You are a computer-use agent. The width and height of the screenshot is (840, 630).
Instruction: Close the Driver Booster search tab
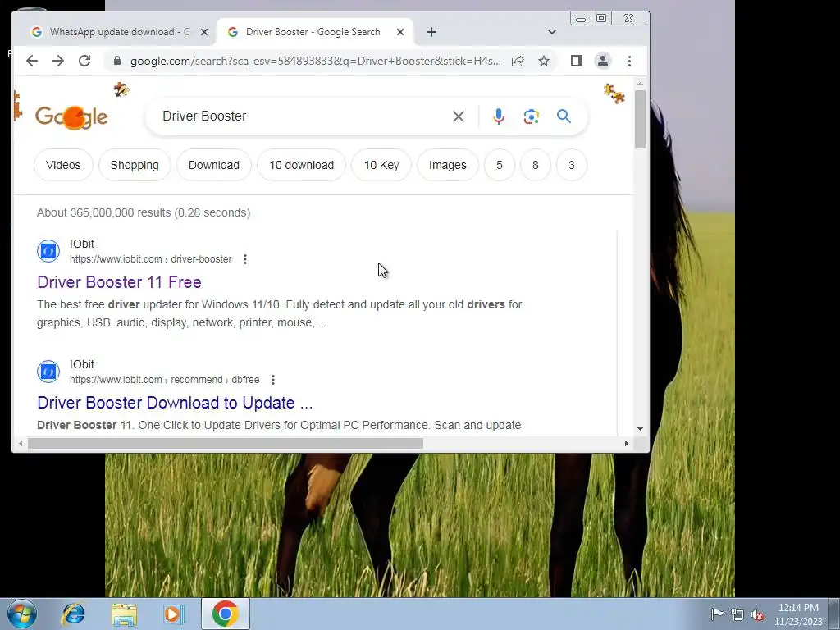click(x=400, y=32)
